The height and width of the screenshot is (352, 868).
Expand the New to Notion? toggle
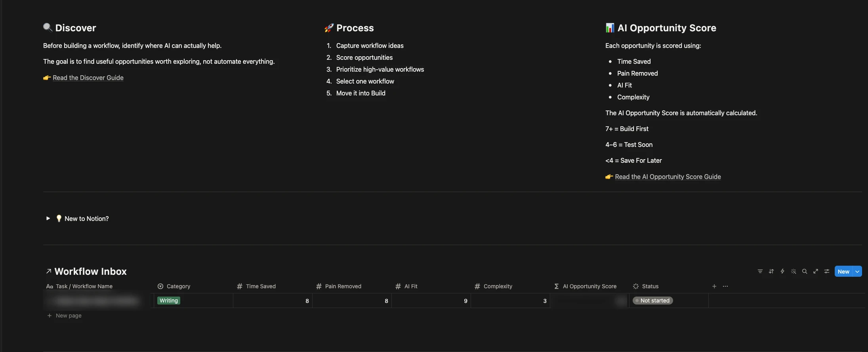[48, 218]
